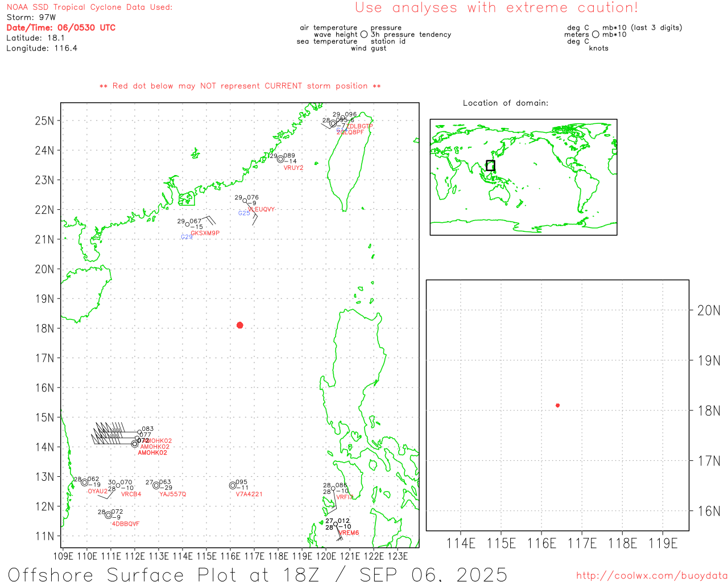The image size is (728, 582).
Task: Click the 11N latitude label on main map
Action: pos(44,536)
